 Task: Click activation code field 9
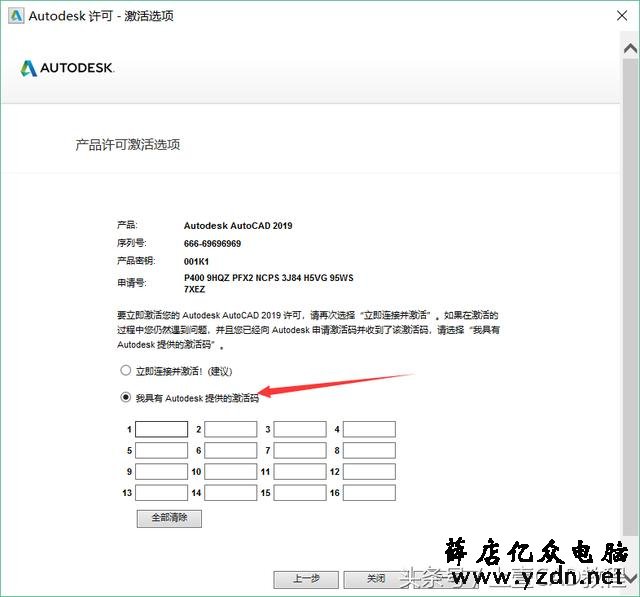(x=161, y=472)
